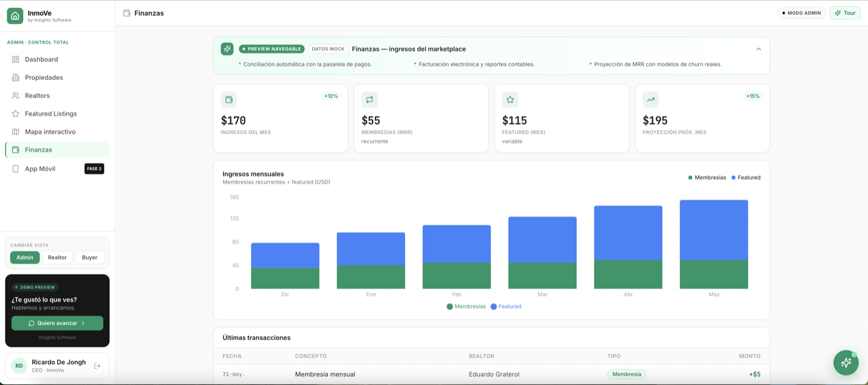Click the trend arrow icon on Proyección card

click(650, 100)
